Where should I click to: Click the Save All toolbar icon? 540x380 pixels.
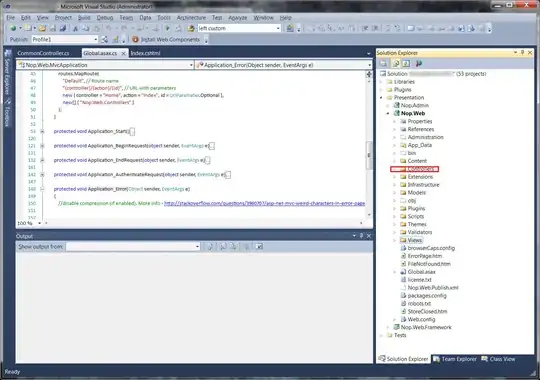(x=63, y=28)
